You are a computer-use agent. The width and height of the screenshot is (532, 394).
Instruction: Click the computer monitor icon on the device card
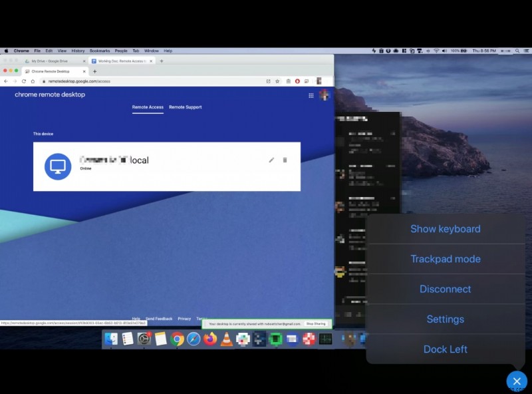click(x=57, y=166)
